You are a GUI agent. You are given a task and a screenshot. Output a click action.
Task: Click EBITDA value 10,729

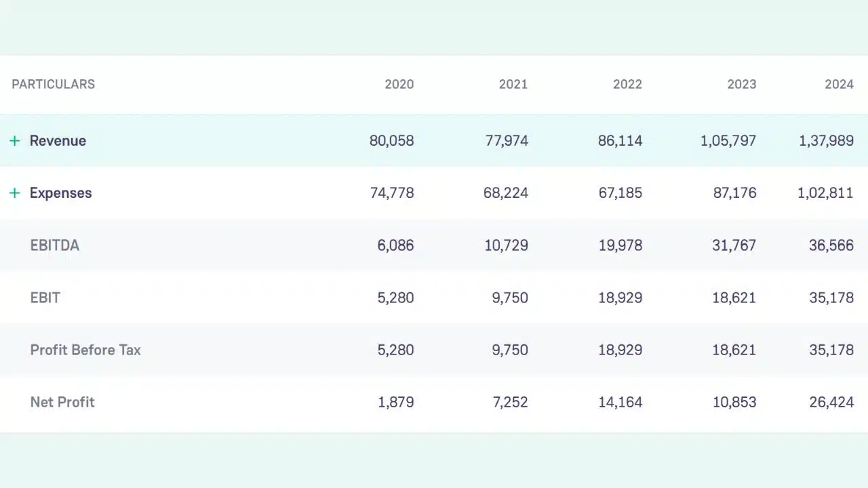[506, 245]
